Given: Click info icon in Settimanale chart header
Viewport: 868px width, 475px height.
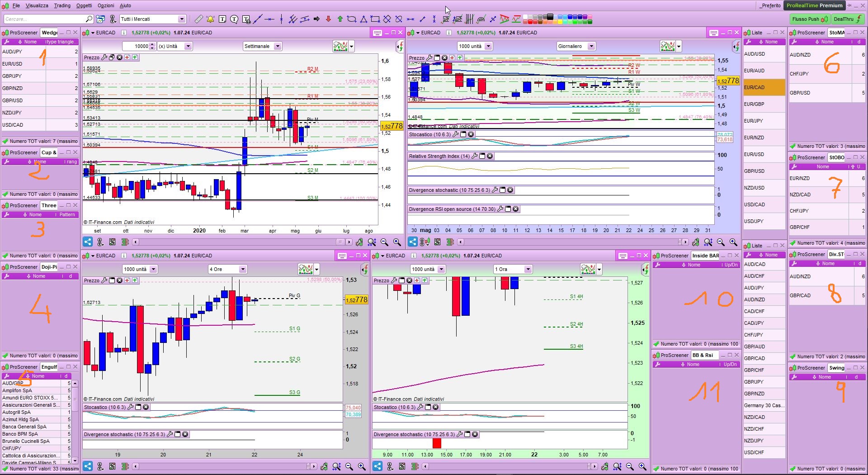Looking at the screenshot, I should [x=123, y=33].
